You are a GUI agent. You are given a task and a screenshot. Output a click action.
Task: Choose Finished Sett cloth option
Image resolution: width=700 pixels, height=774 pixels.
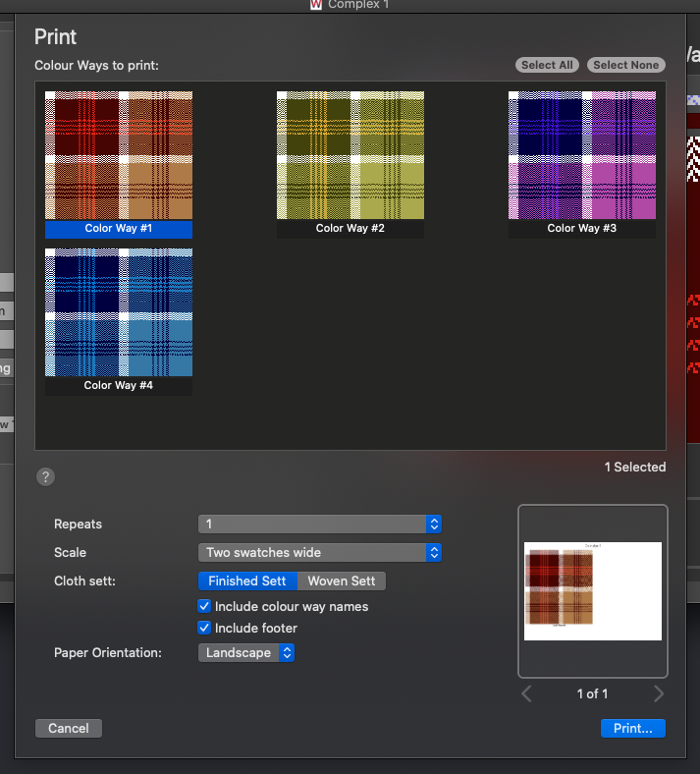click(x=247, y=581)
